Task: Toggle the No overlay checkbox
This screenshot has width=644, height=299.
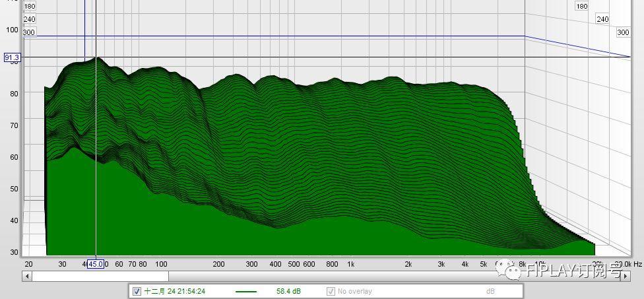Action: 331,291
